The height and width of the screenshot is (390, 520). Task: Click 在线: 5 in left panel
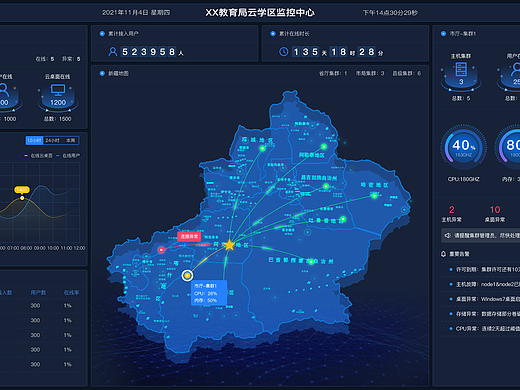click(x=45, y=59)
